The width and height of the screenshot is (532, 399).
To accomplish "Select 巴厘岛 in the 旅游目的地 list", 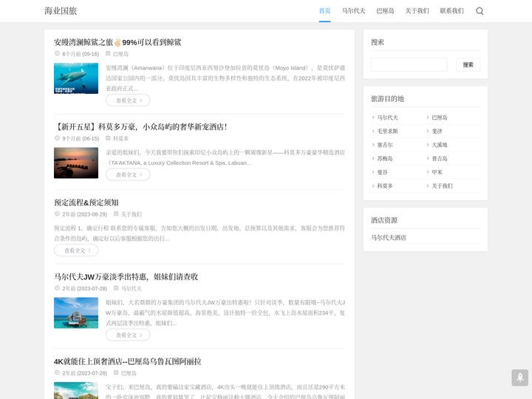I will pos(440,117).
